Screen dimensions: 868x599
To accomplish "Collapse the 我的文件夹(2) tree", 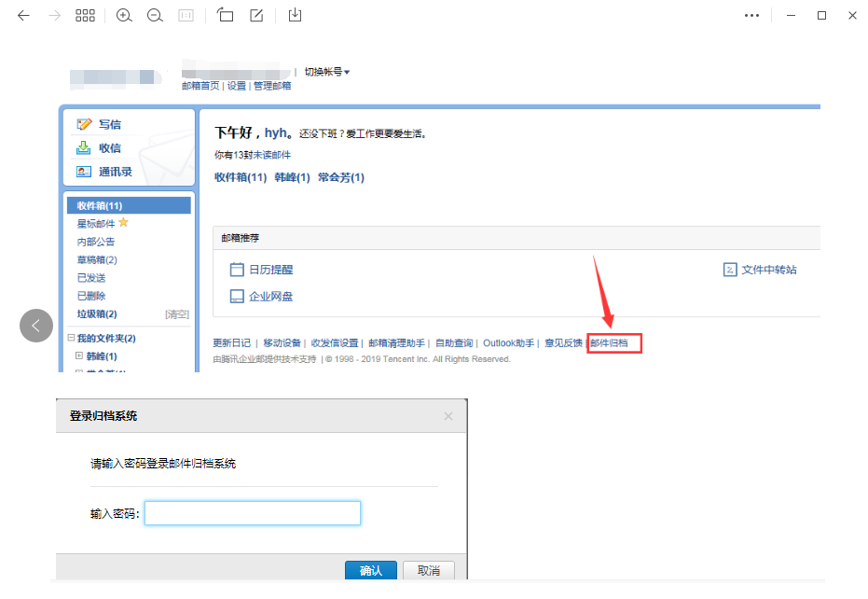I will tap(71, 338).
